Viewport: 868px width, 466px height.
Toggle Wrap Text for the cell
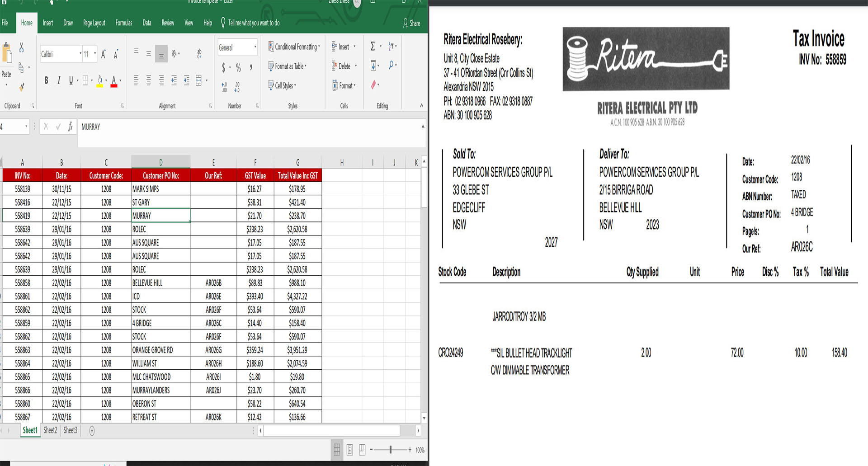point(199,54)
